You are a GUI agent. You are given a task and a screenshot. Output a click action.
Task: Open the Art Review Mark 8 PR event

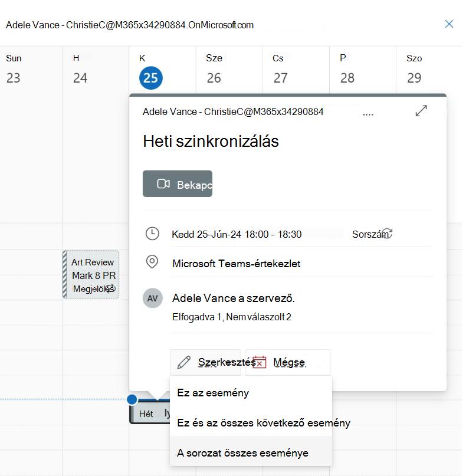point(91,274)
